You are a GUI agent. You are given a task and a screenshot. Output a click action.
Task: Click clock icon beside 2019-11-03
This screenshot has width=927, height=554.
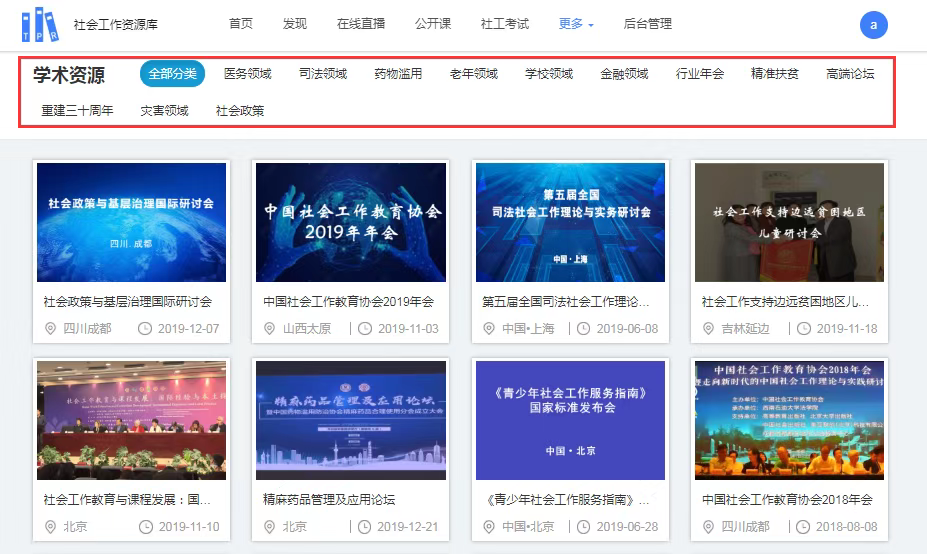[365, 329]
